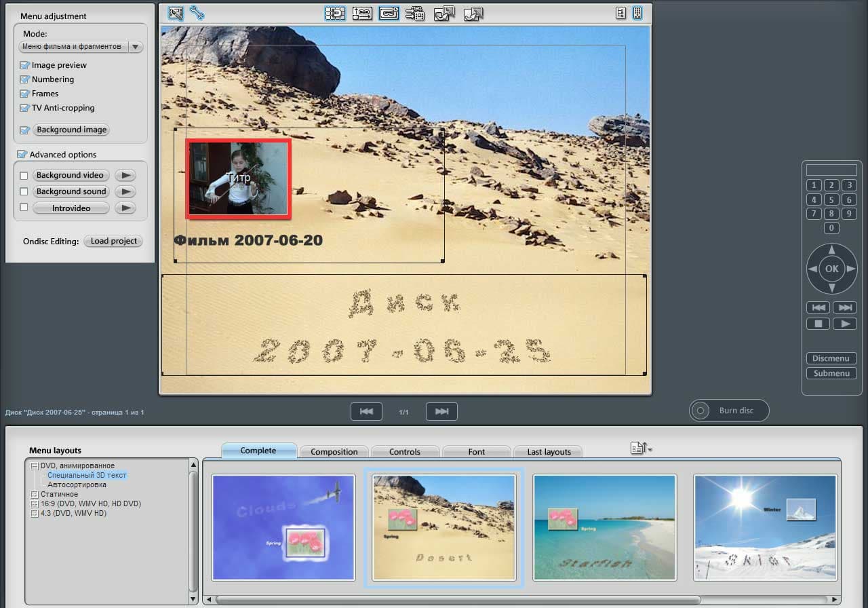The image size is (868, 608).
Task: Select the 'Фильм 2007-06-20' title in preview
Action: (x=248, y=240)
